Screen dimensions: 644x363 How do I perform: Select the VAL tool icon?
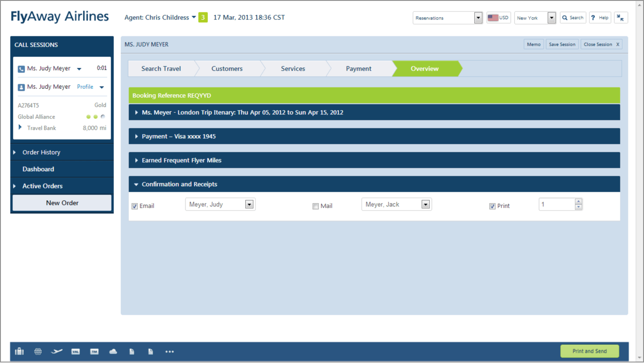click(x=75, y=351)
